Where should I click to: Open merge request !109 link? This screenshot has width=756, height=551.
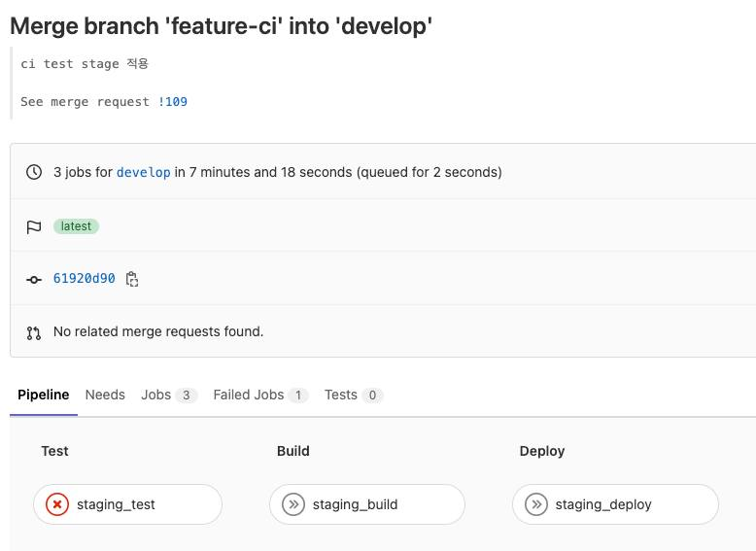173,101
